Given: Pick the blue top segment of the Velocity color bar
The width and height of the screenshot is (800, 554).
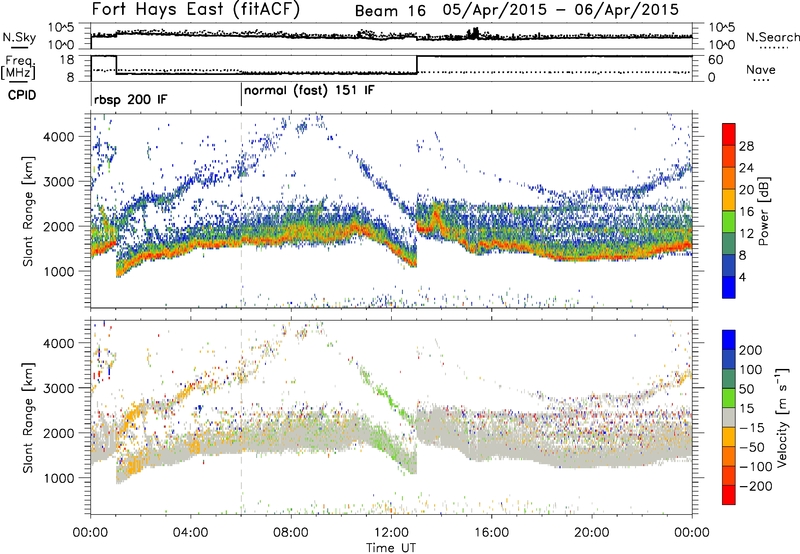Looking at the screenshot, I should [729, 340].
